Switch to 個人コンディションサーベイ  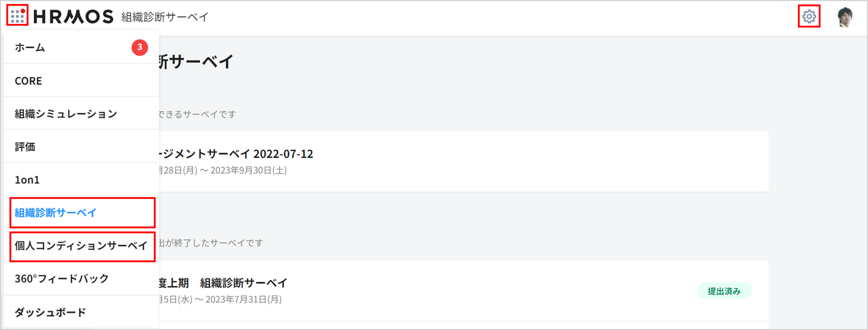coord(81,246)
